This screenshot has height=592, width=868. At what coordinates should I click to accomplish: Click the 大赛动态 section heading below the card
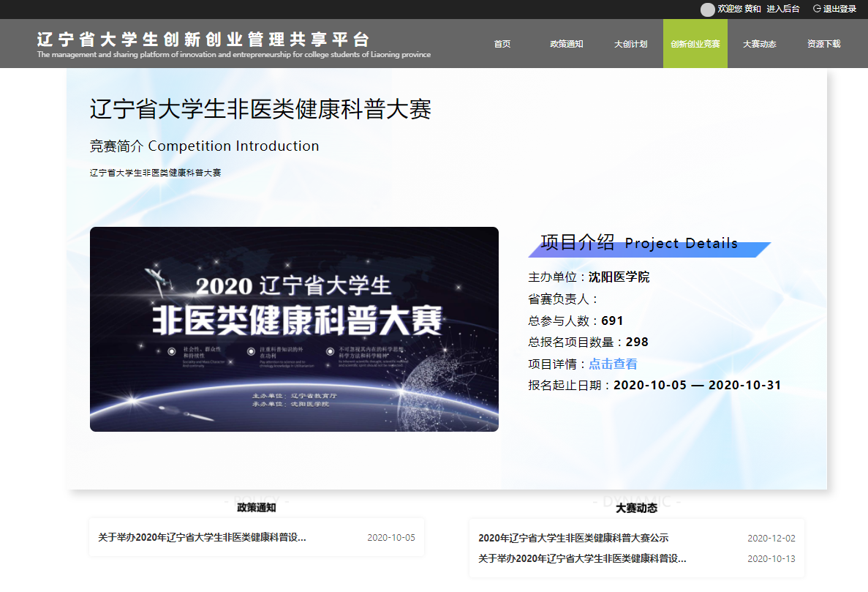[x=636, y=507]
